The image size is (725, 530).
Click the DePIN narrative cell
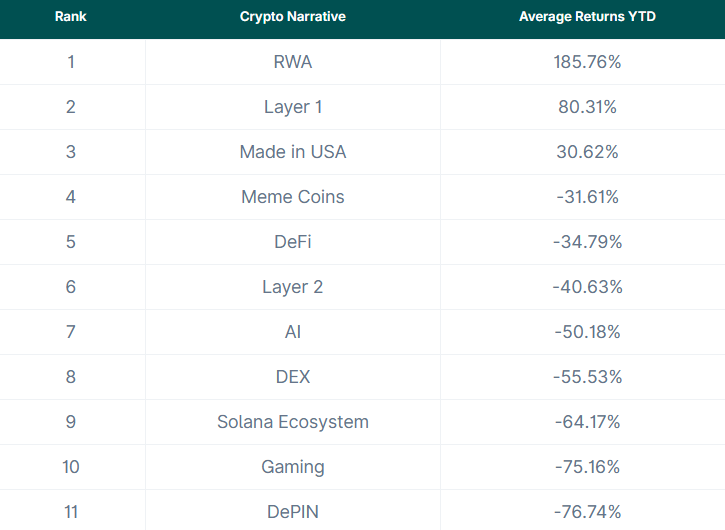click(x=293, y=512)
